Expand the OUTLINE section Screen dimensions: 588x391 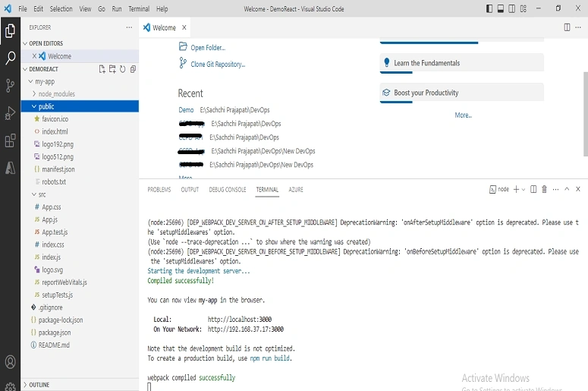click(x=25, y=385)
